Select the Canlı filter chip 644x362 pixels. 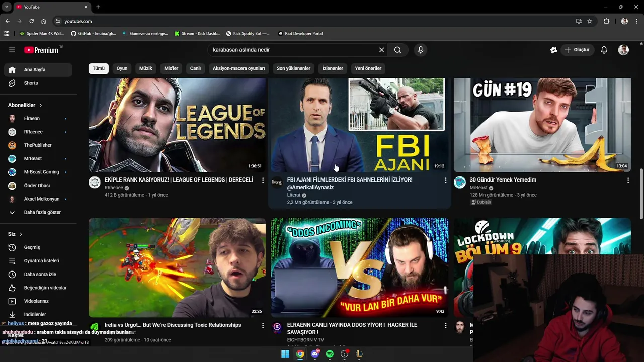point(195,68)
